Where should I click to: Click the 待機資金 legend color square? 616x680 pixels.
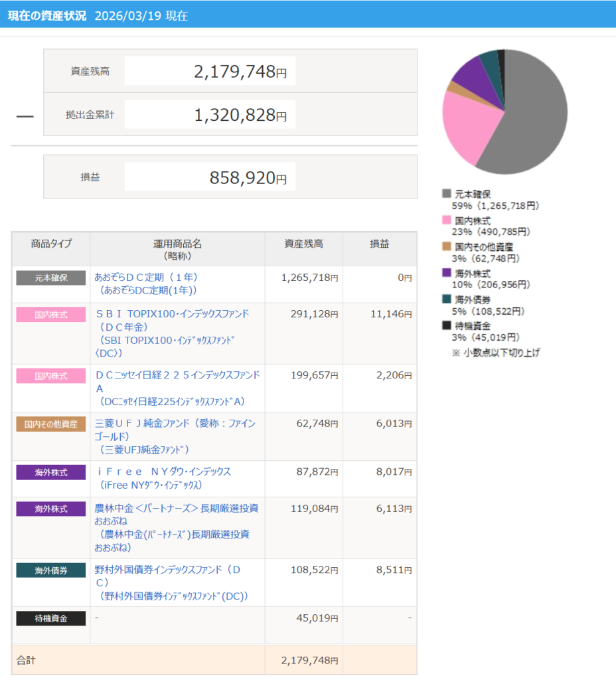click(447, 325)
